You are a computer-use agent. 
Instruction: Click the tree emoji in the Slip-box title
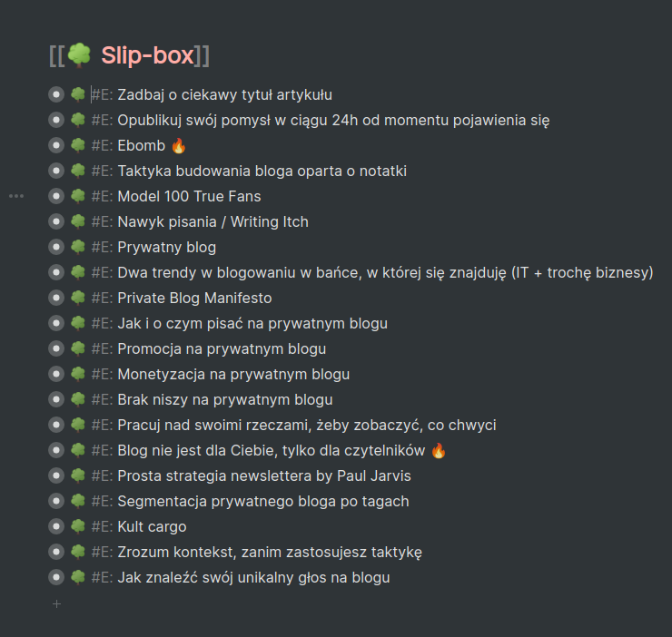[x=80, y=55]
